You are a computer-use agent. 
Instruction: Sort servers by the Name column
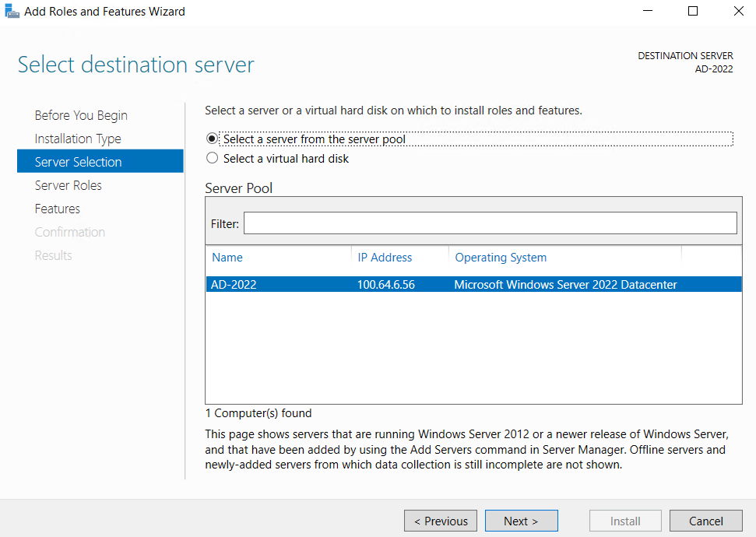point(227,257)
